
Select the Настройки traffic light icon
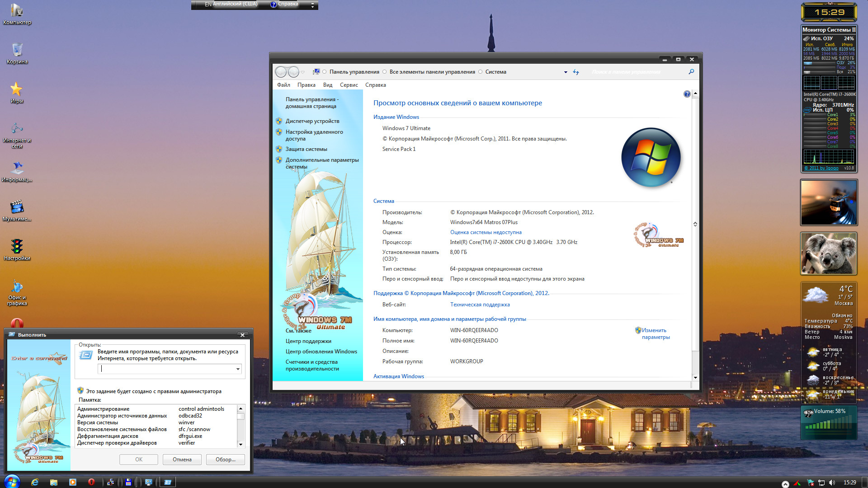17,250
